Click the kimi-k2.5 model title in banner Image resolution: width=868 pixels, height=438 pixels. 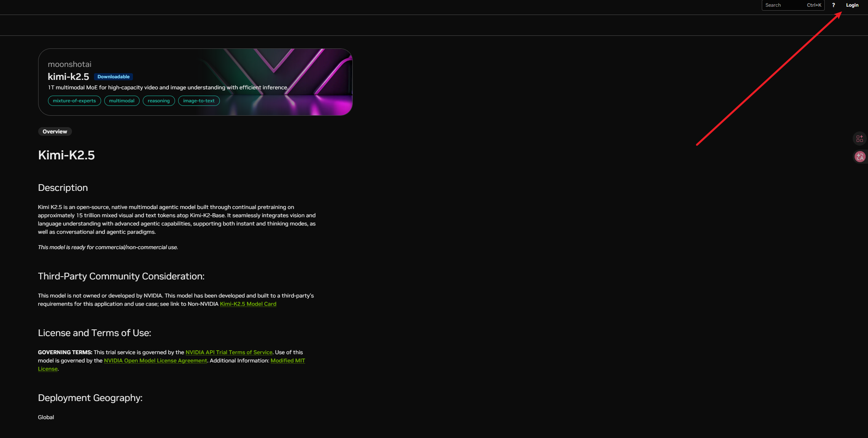(x=68, y=77)
